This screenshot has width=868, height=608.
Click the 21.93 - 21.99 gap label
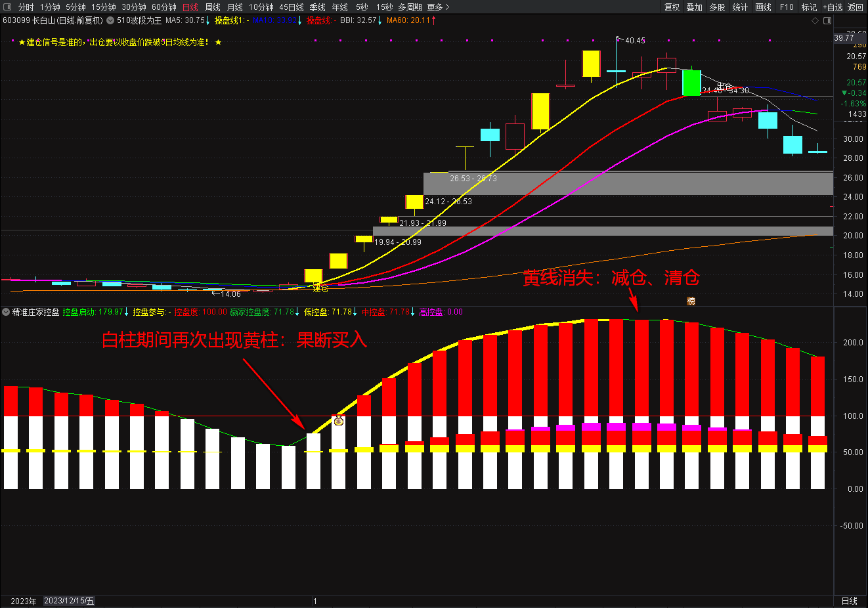(423, 223)
